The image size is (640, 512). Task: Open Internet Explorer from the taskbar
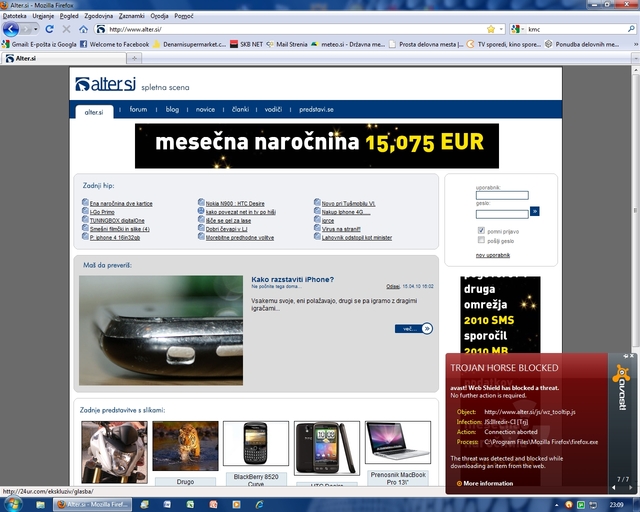(259, 505)
